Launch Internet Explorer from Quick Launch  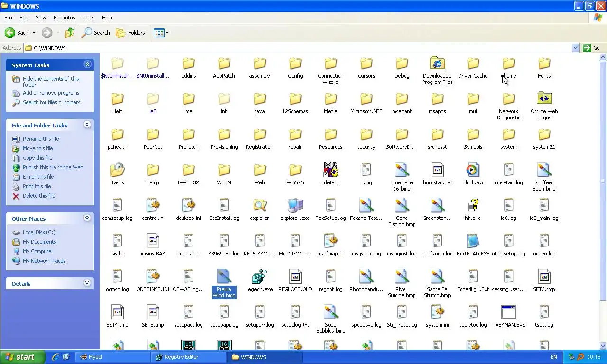pyautogui.click(x=55, y=357)
